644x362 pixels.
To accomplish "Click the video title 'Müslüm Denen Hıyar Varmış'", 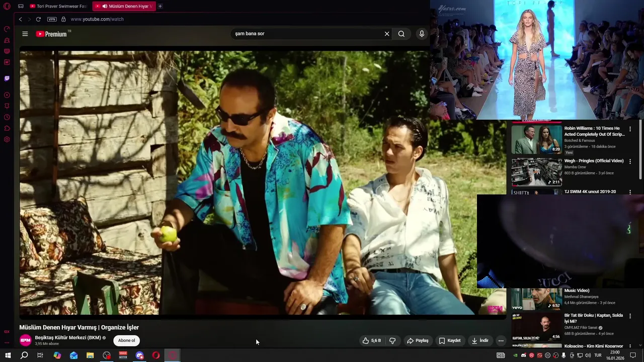I will (79, 327).
